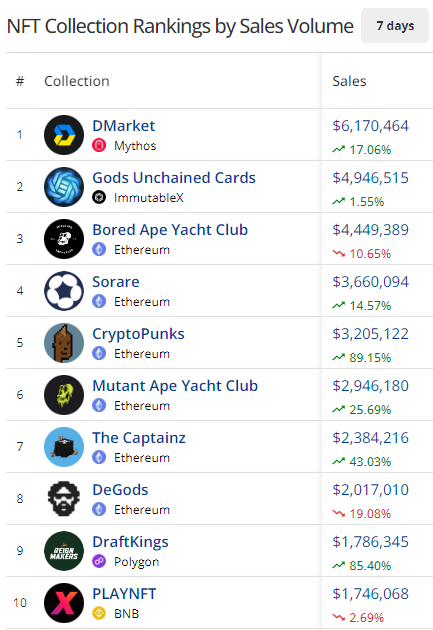Click the Bored Ape Yacht Club avatar
This screenshot has height=630, width=433.
click(x=64, y=239)
